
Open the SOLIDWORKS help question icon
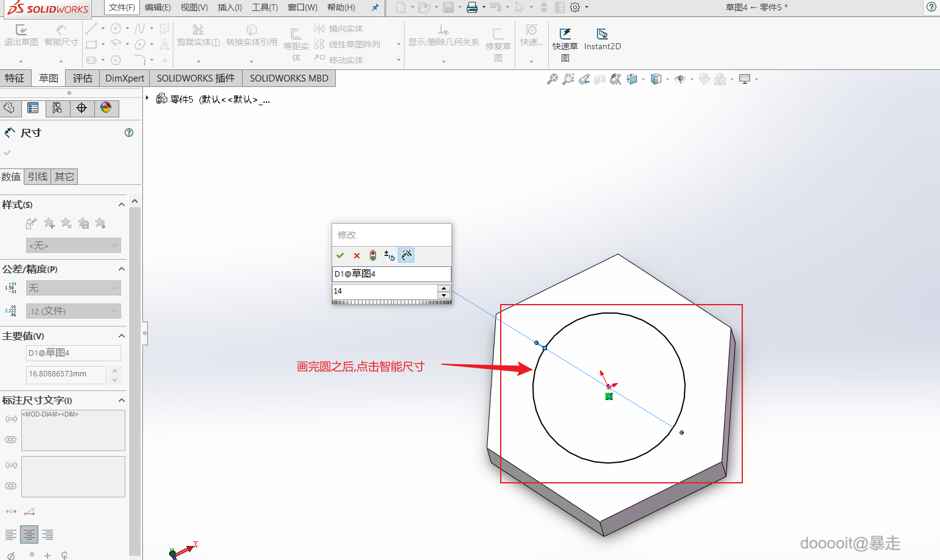[931, 7]
